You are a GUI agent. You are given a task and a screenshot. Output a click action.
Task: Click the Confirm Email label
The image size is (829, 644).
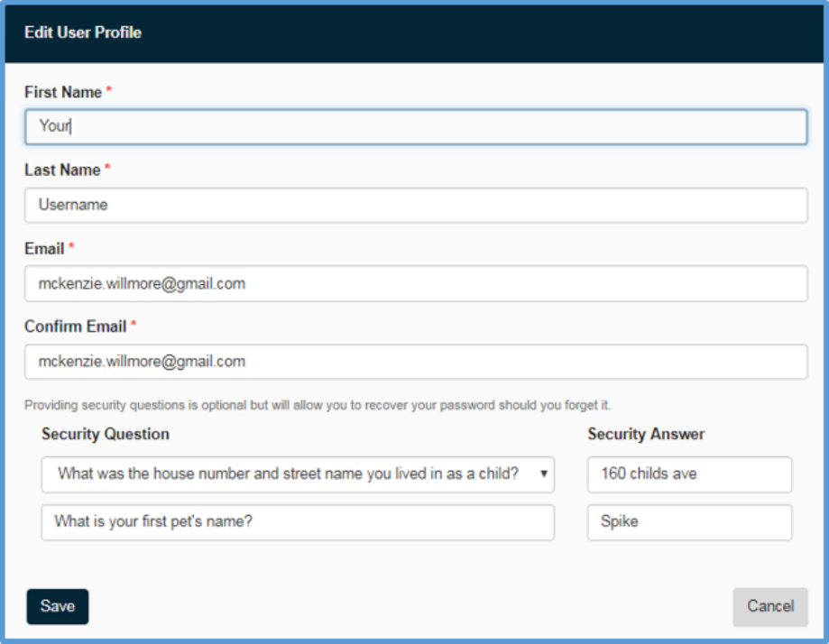pos(75,326)
